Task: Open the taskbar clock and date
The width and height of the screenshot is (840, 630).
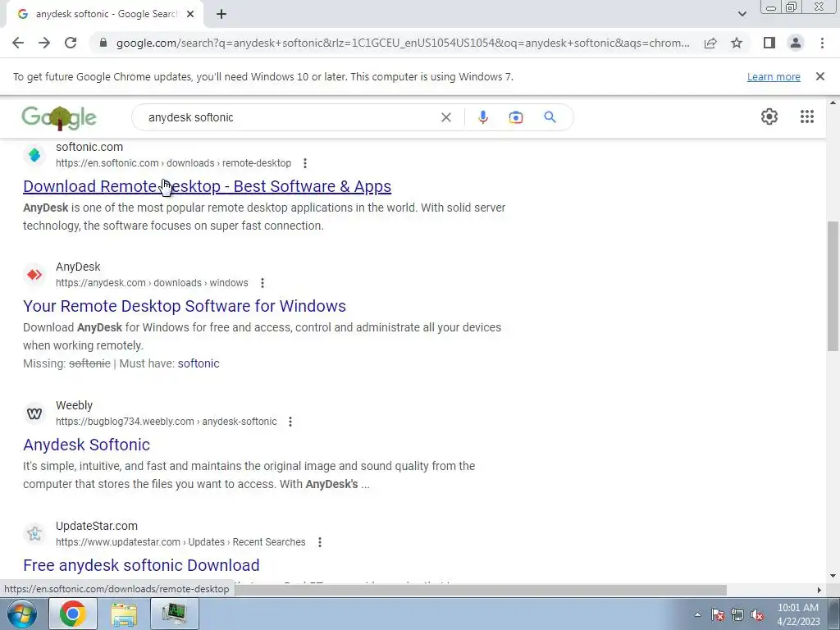Action: 798,614
